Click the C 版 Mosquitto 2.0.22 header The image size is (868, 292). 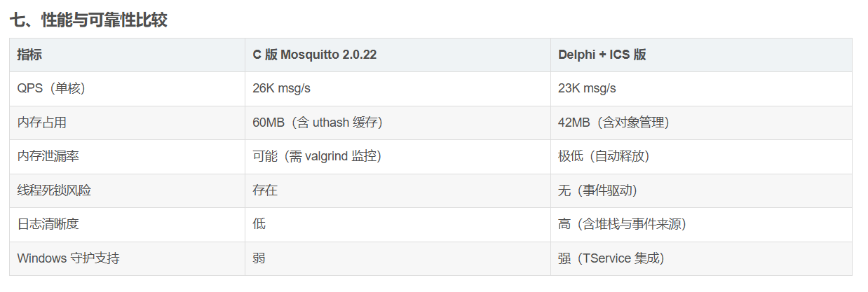pyautogui.click(x=315, y=55)
